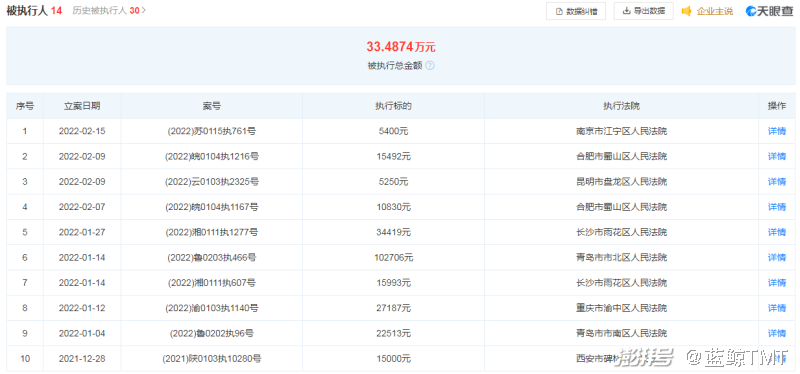Click the date 2022-01-12

coord(82,308)
